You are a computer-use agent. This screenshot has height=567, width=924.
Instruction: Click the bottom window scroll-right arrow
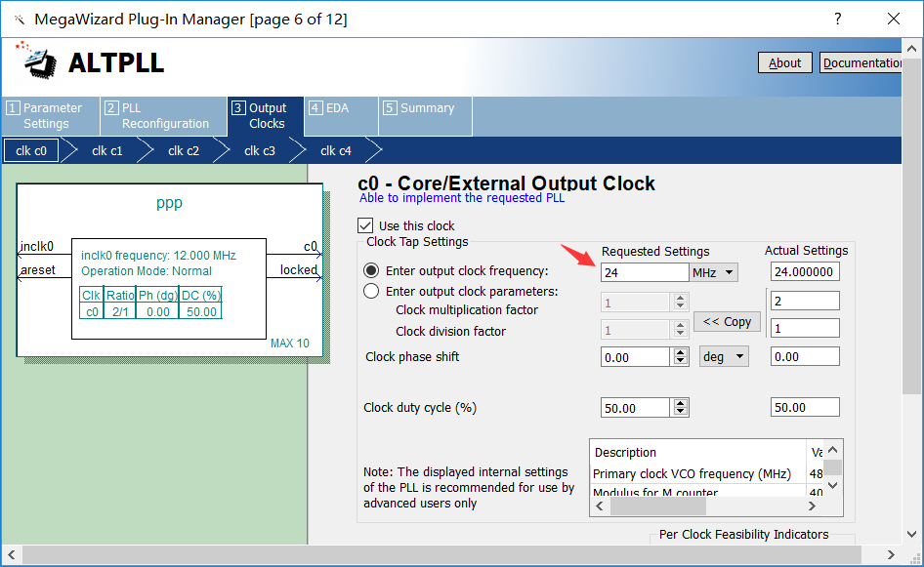(x=891, y=554)
